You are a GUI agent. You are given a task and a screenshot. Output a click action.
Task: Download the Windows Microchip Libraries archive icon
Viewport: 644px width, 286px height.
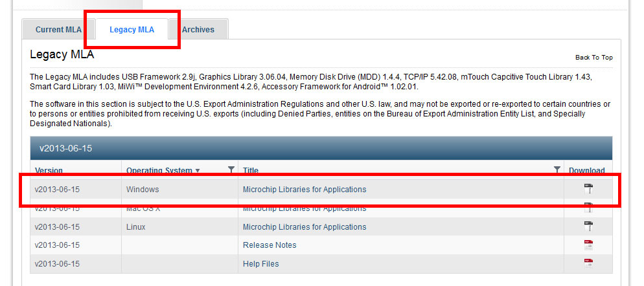(588, 190)
